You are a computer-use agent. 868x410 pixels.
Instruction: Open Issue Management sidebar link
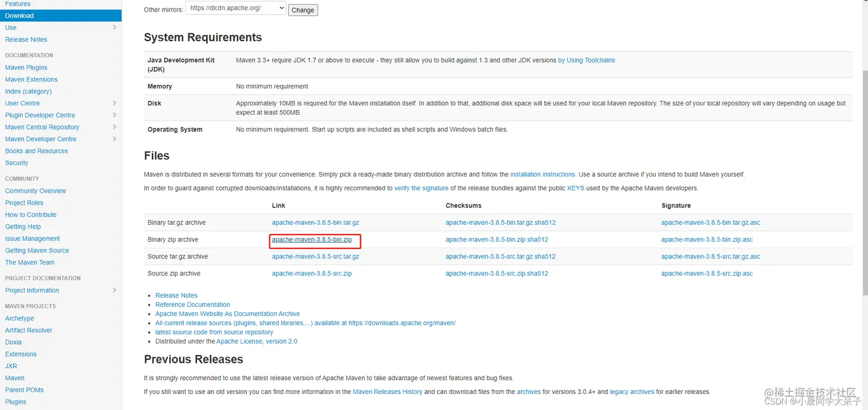click(x=32, y=239)
